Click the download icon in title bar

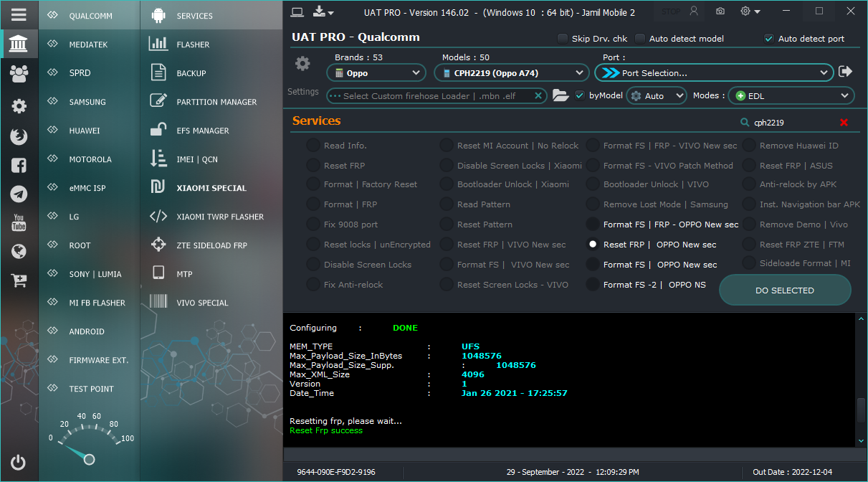tap(320, 11)
